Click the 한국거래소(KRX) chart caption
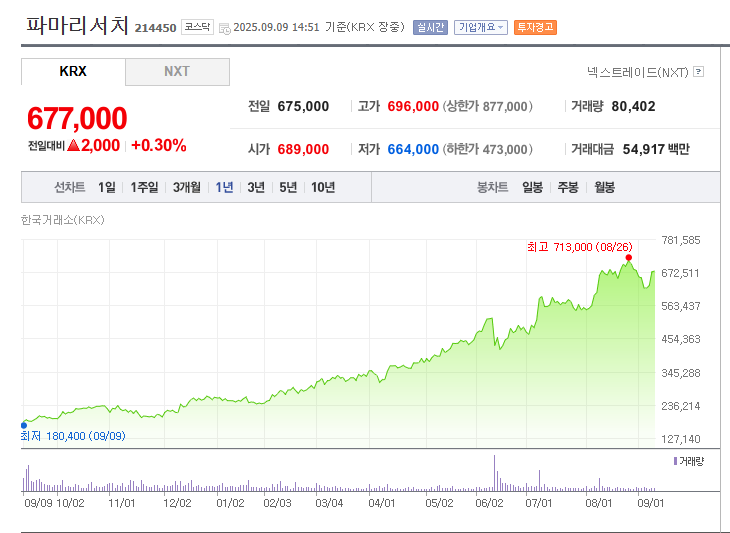The width and height of the screenshot is (730, 533). [62, 220]
